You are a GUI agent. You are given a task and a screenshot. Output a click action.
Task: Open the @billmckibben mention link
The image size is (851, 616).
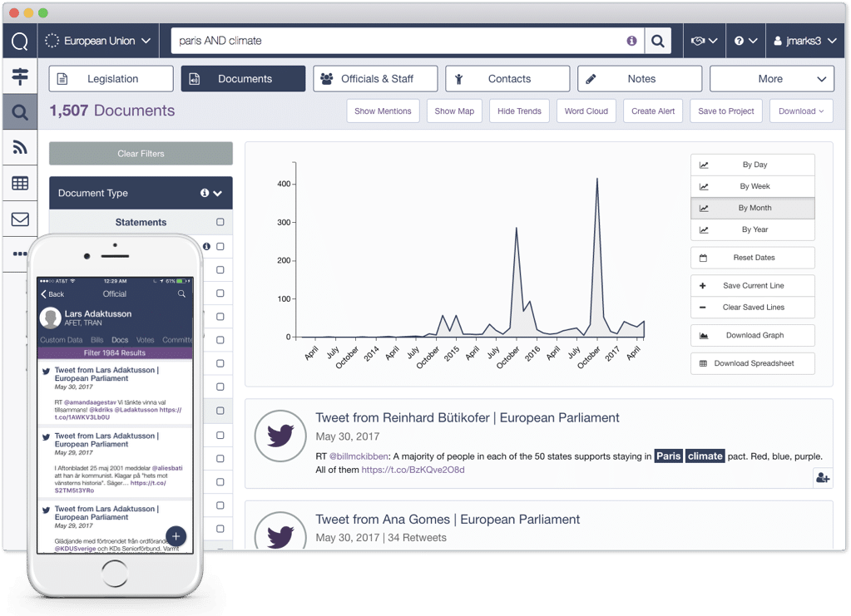359,456
